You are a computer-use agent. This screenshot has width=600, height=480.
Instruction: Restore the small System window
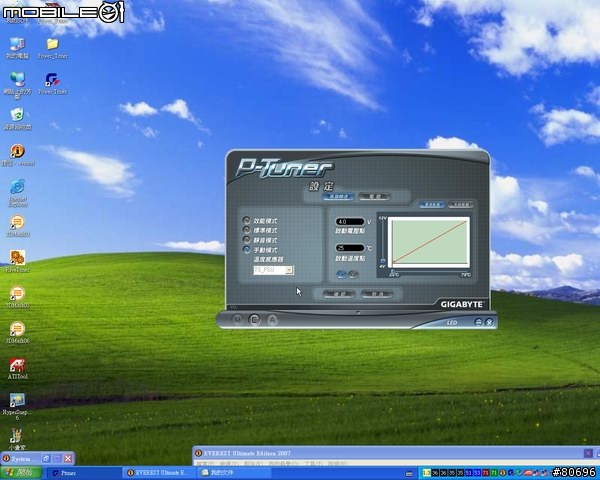coord(46,458)
